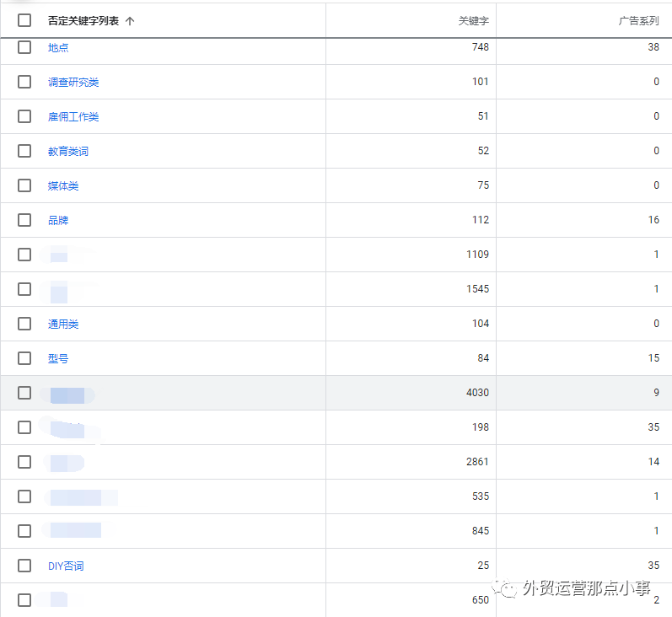
Task: Sort by the 关键字 column header
Action: (x=473, y=21)
